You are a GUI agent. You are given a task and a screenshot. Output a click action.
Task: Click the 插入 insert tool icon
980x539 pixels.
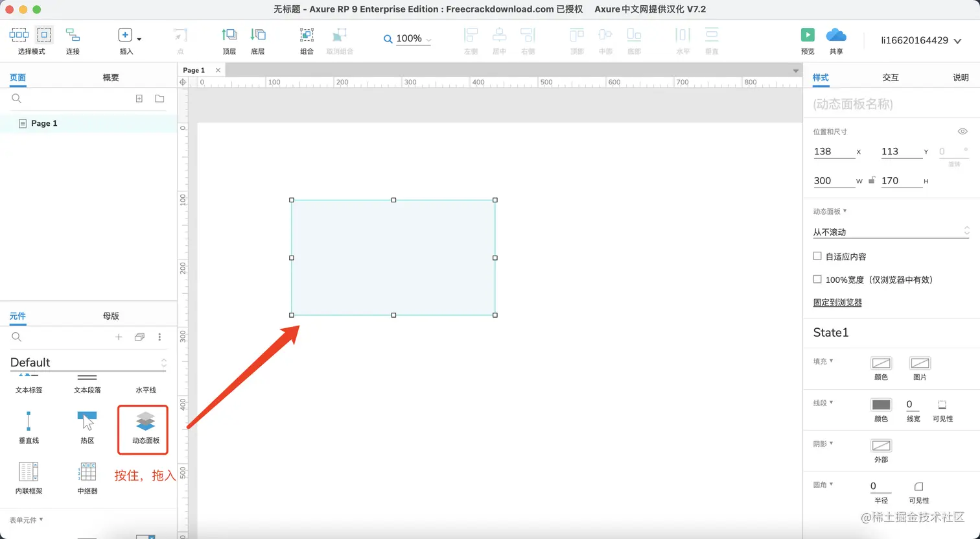click(x=125, y=35)
